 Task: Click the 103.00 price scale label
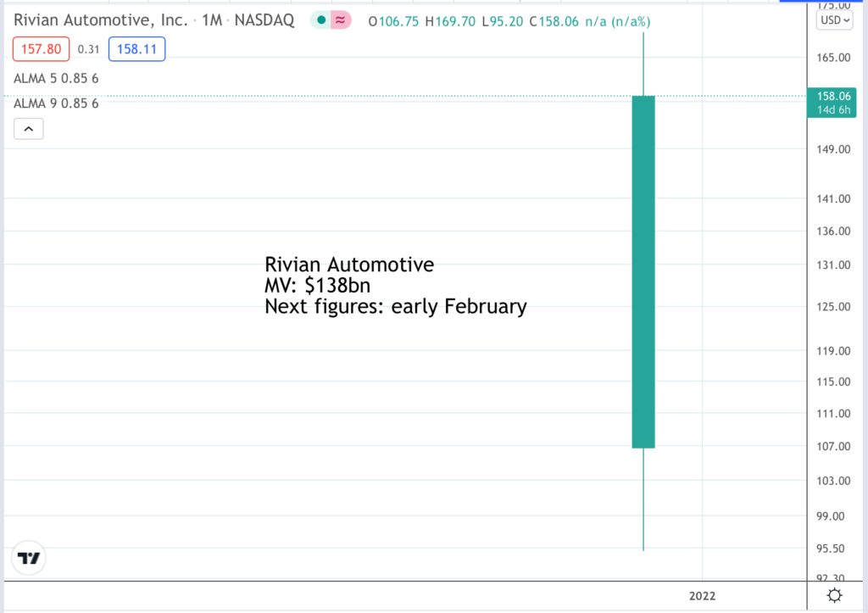click(x=833, y=481)
